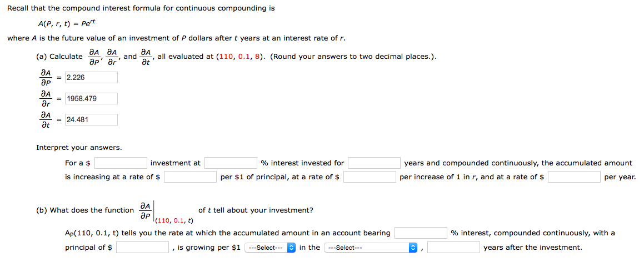Click the blank after "an account bearing"
This screenshot has width=644, height=267.
tap(421, 233)
